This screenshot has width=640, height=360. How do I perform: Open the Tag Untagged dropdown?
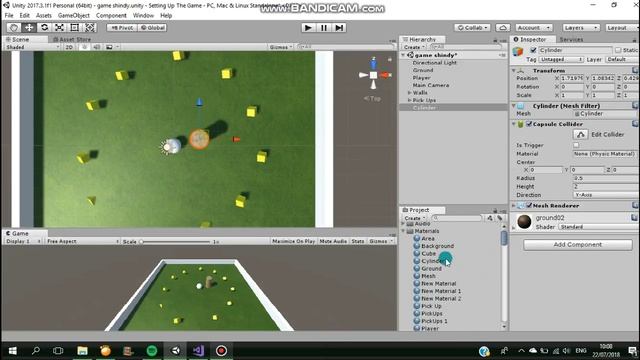click(x=561, y=60)
